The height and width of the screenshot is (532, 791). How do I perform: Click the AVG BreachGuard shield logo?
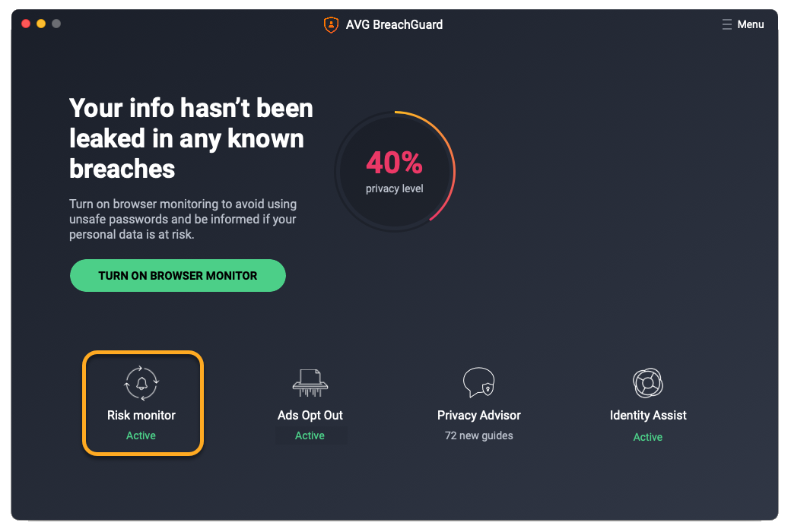click(x=331, y=24)
